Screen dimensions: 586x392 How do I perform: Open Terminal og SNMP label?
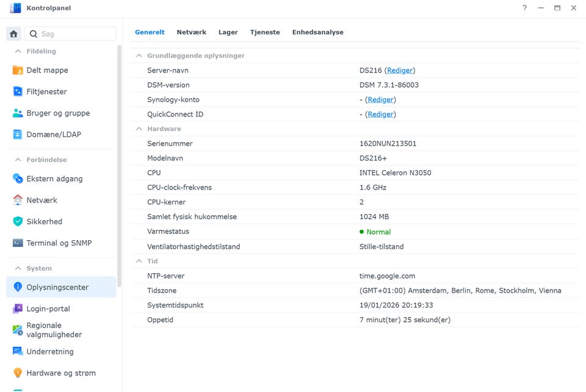[x=59, y=243]
